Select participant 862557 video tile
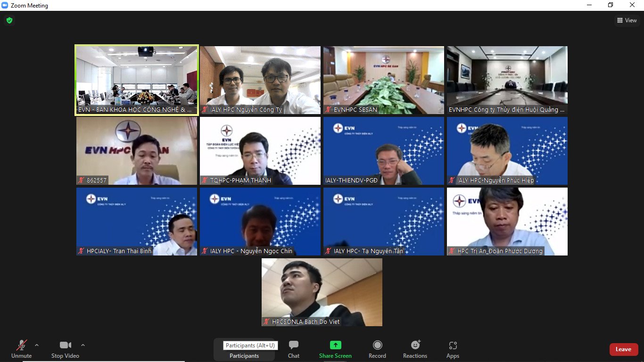Viewport: 644px width, 362px height. [x=137, y=151]
